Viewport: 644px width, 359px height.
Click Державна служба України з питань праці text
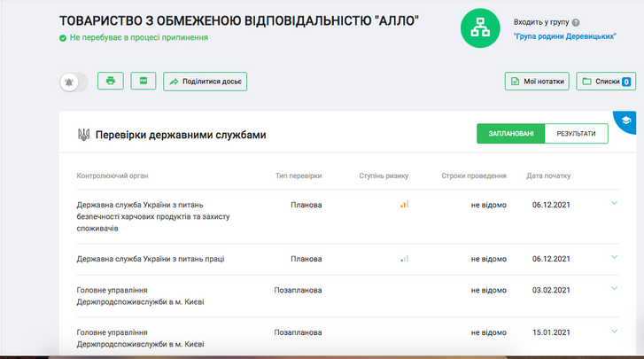point(151,259)
